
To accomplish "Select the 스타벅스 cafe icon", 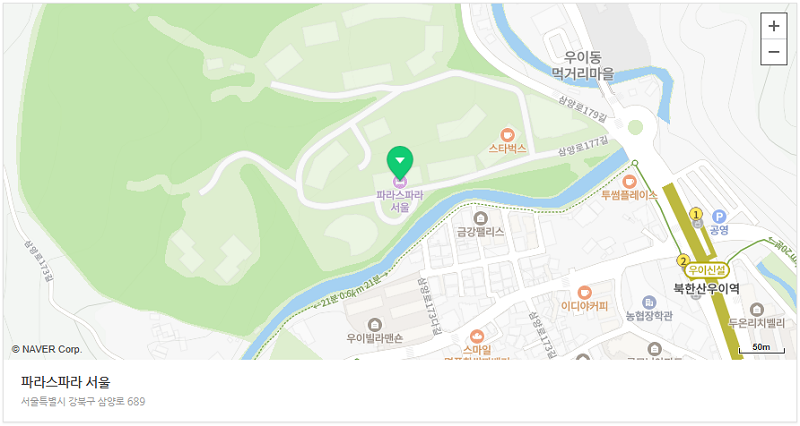I will pyautogui.click(x=507, y=135).
